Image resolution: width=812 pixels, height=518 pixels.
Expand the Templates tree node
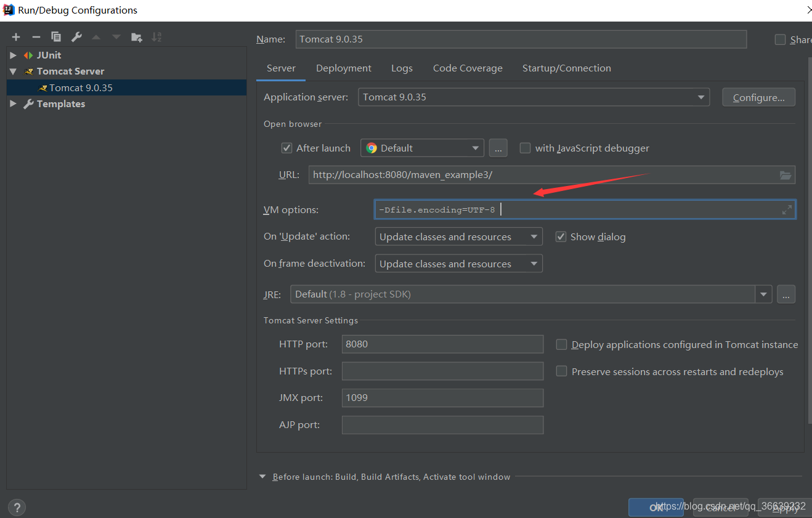(x=13, y=104)
